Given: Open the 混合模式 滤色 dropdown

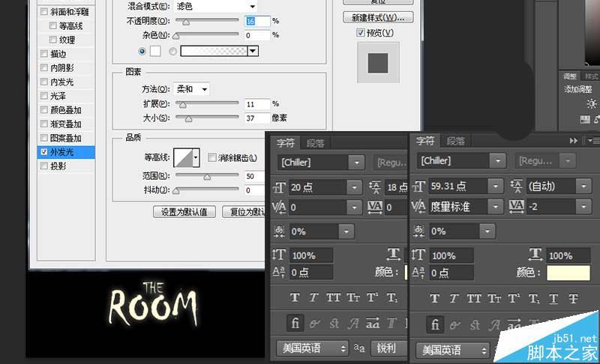Looking at the screenshot, I should pyautogui.click(x=215, y=6).
